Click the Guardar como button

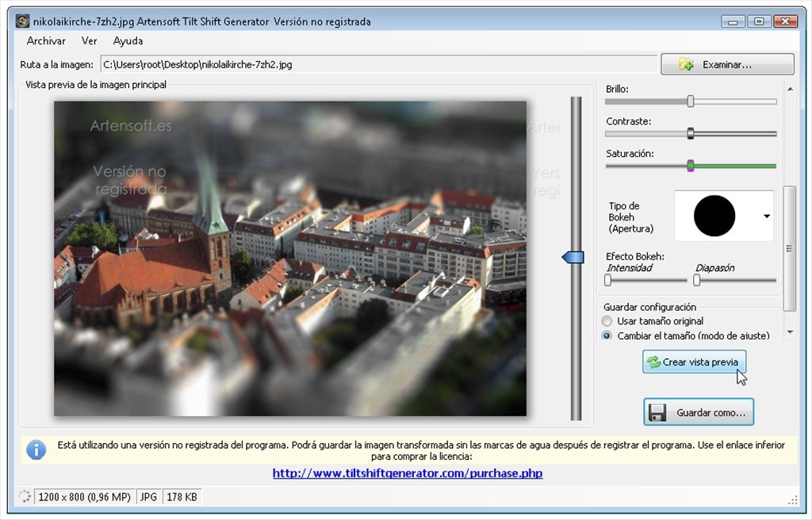[699, 412]
